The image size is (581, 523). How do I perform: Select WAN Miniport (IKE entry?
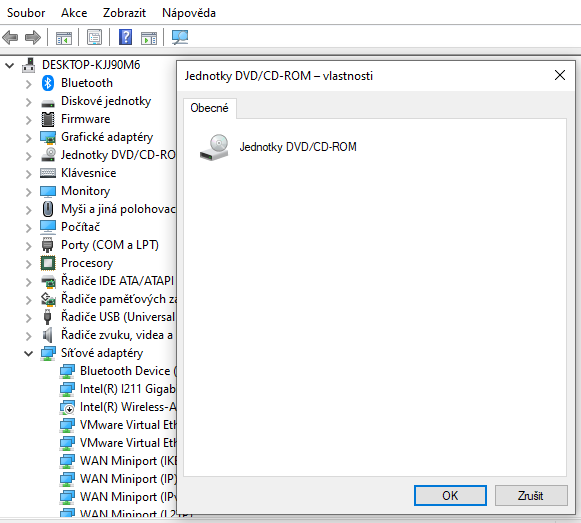(129, 461)
